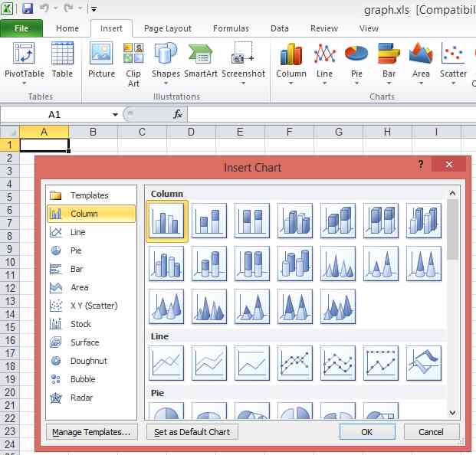The image size is (476, 455).
Task: Open the Name Box dropdown arrow
Action: tap(115, 114)
